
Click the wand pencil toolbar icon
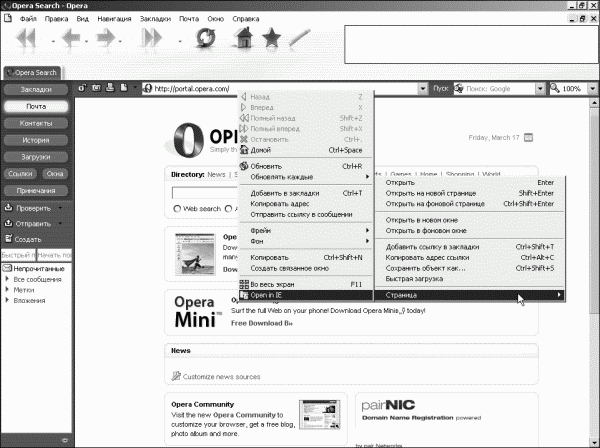[x=299, y=37]
